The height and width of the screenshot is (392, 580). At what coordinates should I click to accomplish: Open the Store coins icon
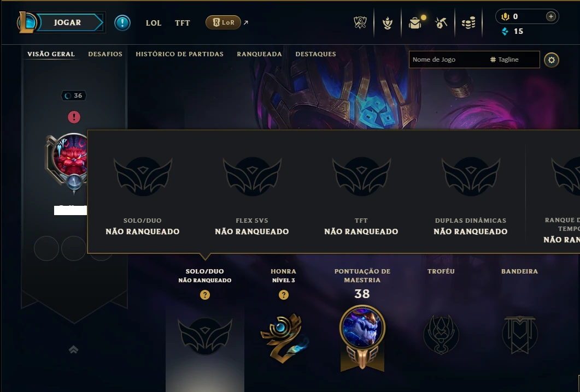(468, 23)
